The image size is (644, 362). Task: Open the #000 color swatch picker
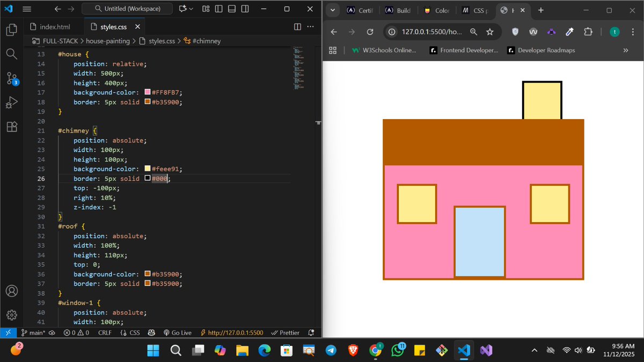pos(148,179)
